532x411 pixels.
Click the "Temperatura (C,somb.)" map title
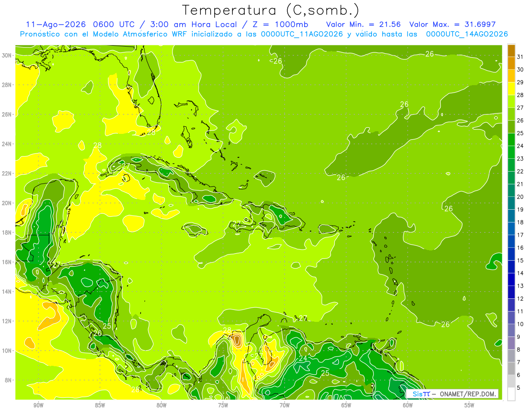point(270,10)
